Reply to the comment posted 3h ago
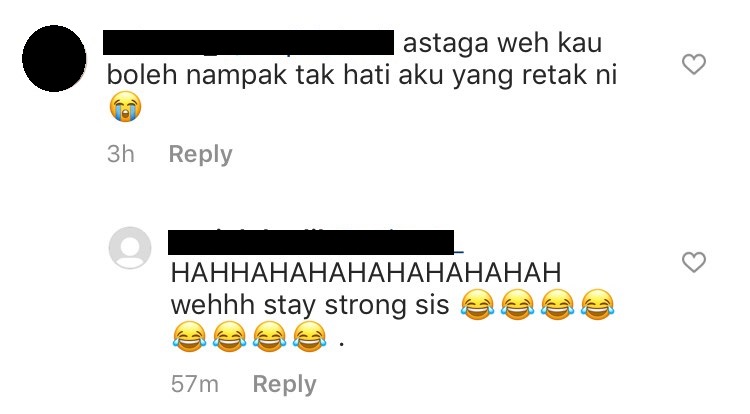This screenshot has width=750, height=414. [200, 154]
